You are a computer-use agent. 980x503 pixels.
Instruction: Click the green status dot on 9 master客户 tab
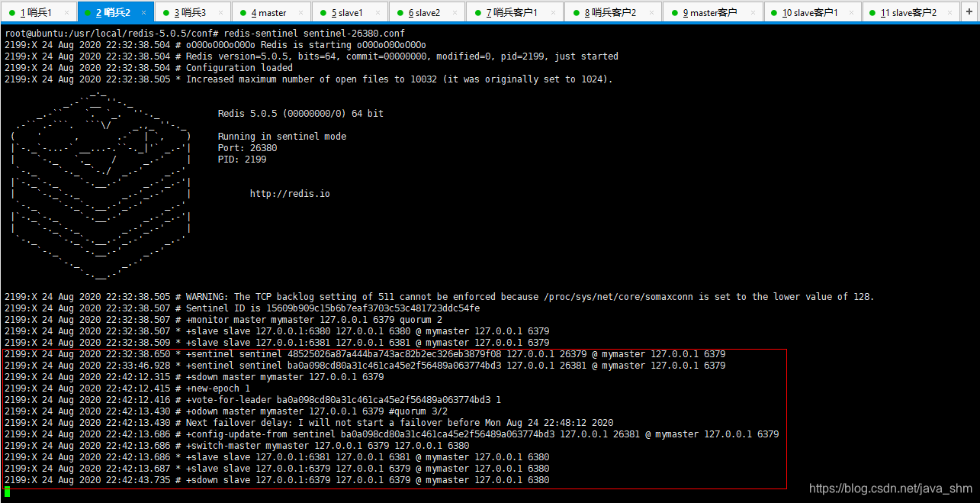point(674,13)
